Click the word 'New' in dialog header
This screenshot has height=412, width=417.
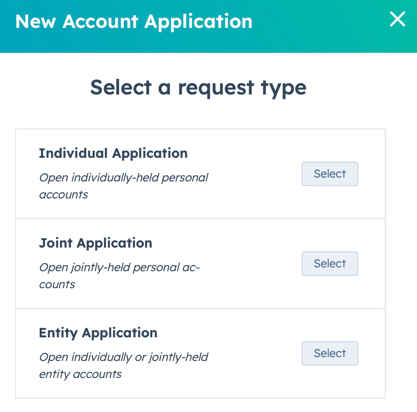pos(35,22)
